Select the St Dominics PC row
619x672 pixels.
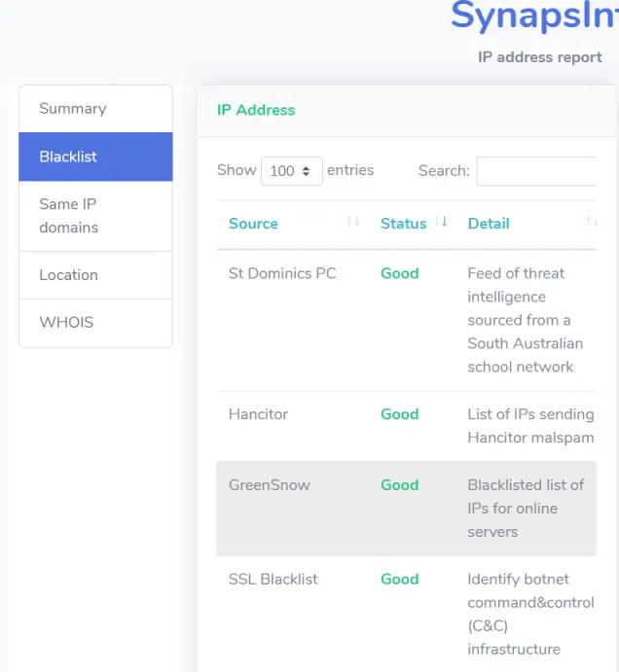(x=282, y=273)
